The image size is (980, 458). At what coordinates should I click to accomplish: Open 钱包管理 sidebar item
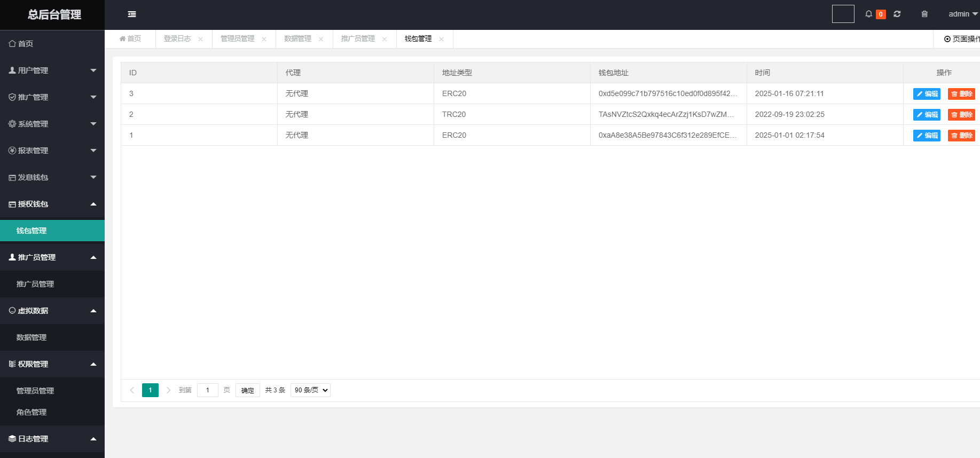(x=52, y=231)
